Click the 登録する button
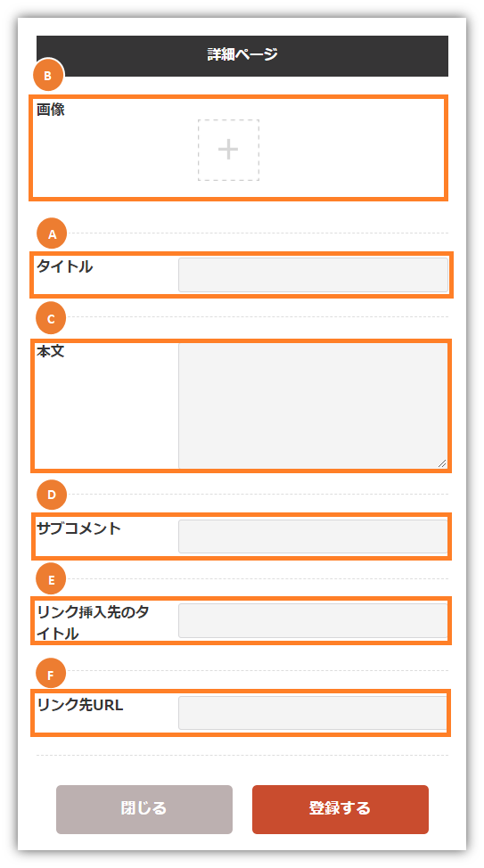 tap(340, 809)
